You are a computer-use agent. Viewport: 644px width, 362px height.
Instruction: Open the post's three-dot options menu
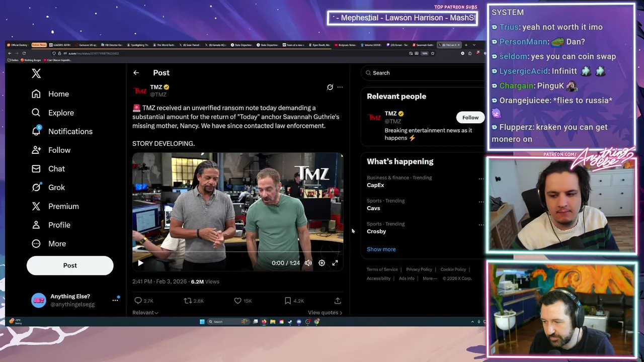(x=340, y=87)
